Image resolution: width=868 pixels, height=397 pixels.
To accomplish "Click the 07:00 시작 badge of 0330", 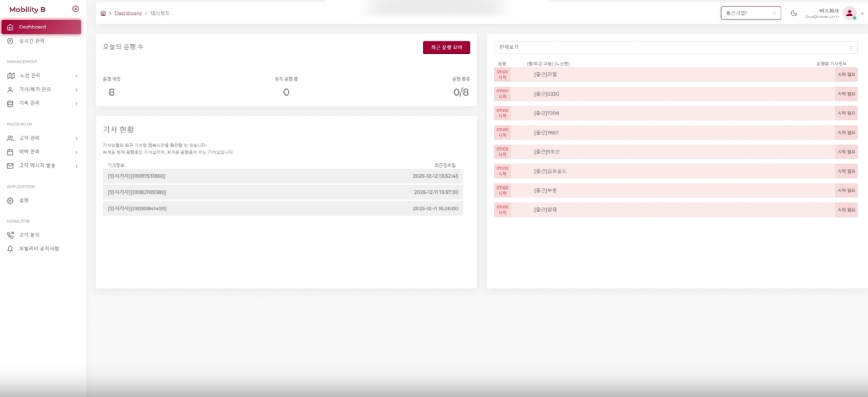I will pos(502,94).
